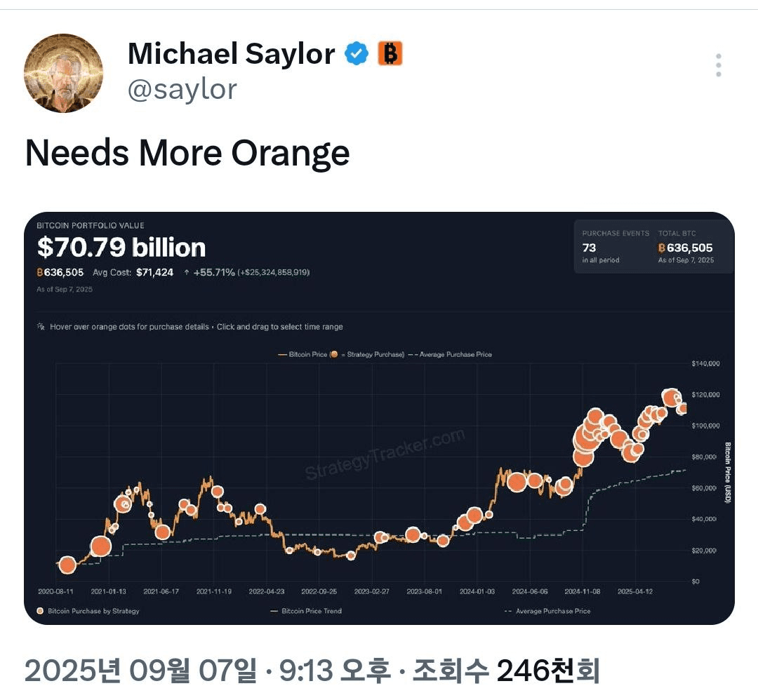
Task: Click the orange Bitcoin symbol next to 636,505 below the portfolio value
Action: click(39, 273)
